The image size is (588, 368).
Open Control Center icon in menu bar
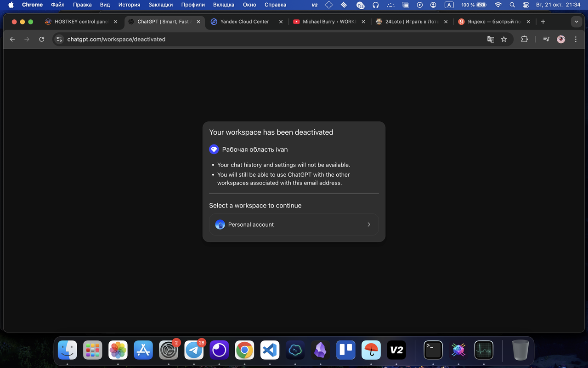(526, 5)
